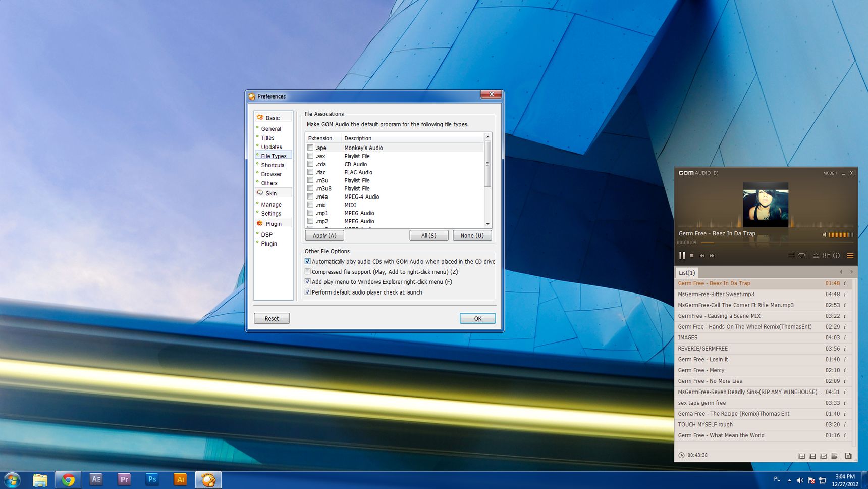Image resolution: width=868 pixels, height=489 pixels.
Task: Open Updates preferences section
Action: point(272,147)
